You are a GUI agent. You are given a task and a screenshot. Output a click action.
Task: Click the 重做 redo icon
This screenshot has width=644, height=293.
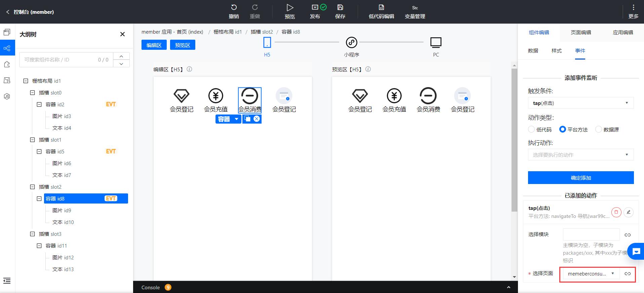pos(255,7)
